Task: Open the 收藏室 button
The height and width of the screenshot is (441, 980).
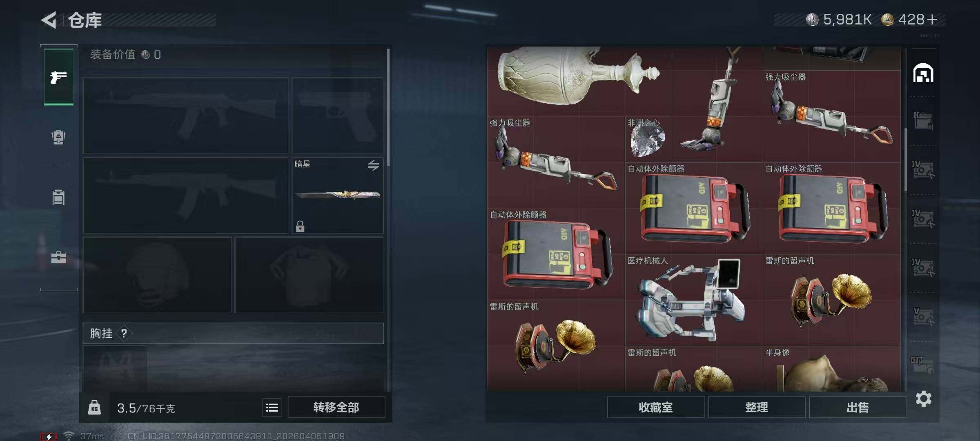Action: [x=656, y=408]
